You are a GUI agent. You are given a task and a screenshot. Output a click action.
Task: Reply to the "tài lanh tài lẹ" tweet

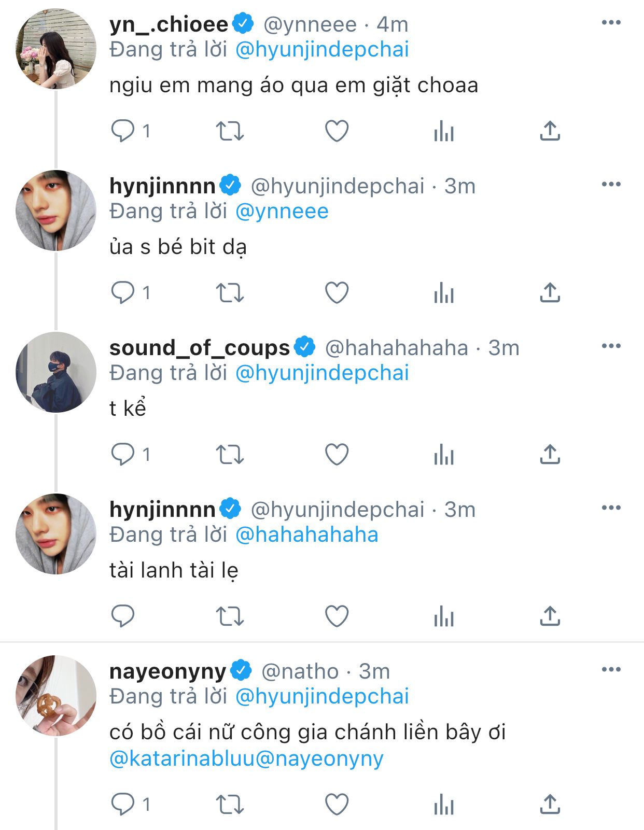coord(123,616)
